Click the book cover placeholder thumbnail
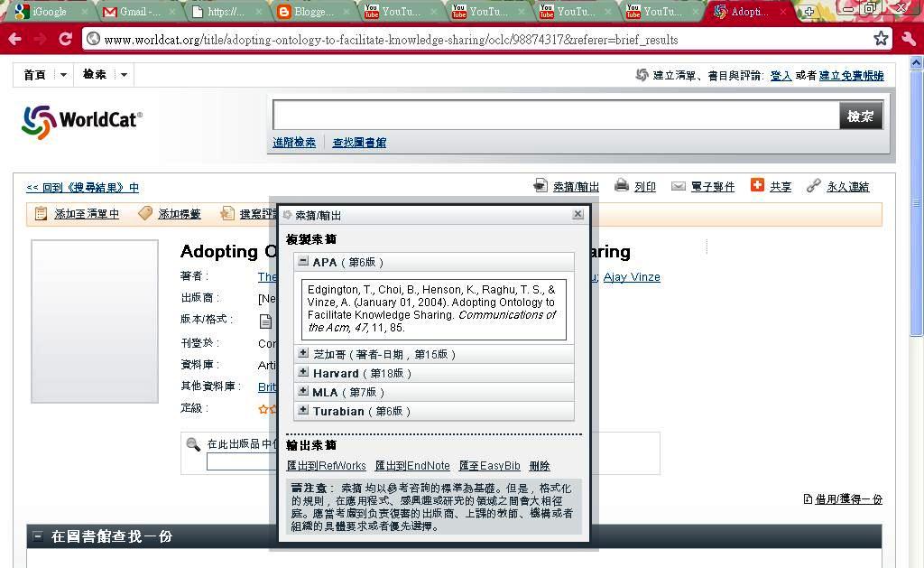 click(x=94, y=321)
